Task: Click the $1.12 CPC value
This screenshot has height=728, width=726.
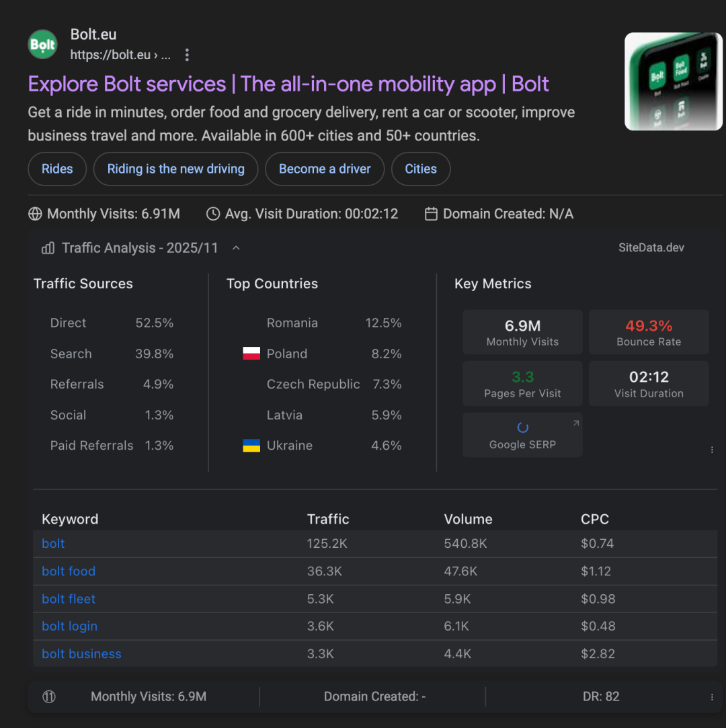Action: [x=596, y=571]
